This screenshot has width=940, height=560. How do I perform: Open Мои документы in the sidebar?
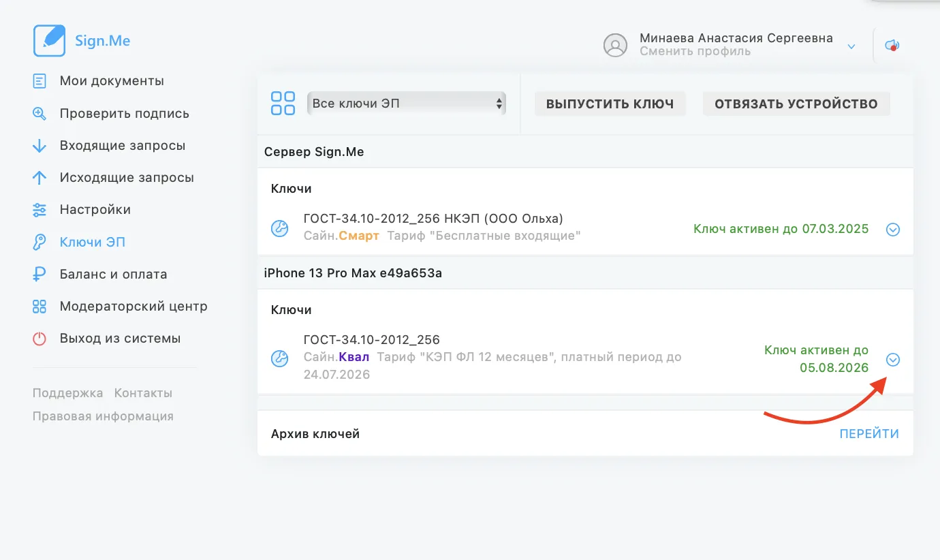(112, 81)
